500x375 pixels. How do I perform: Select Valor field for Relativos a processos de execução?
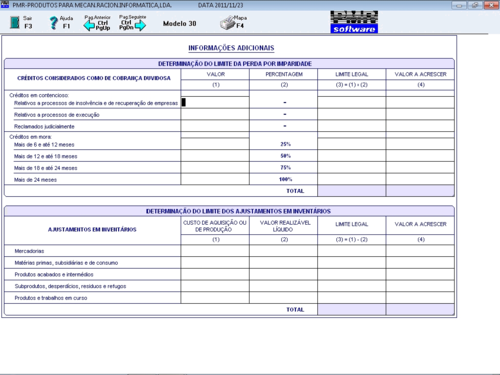215,114
